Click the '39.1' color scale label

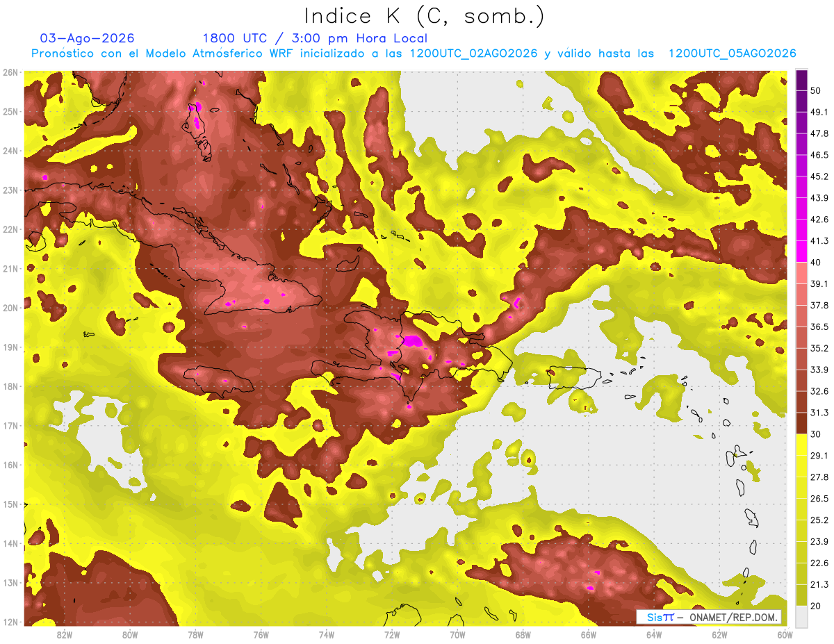coord(819,283)
